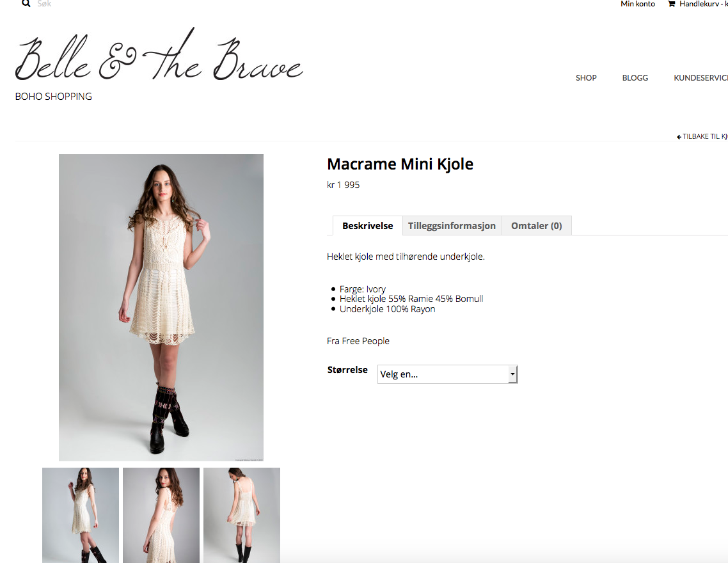Select the Beskrivelse tab

[367, 226]
